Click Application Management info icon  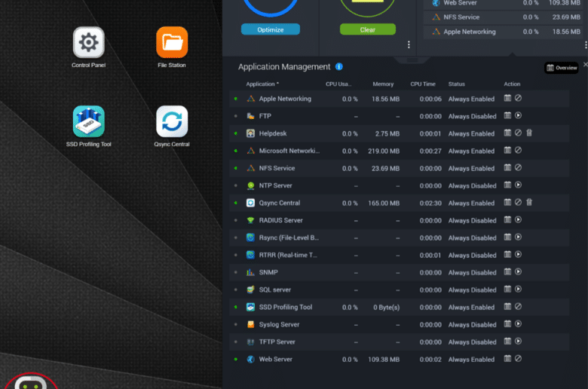(x=339, y=66)
